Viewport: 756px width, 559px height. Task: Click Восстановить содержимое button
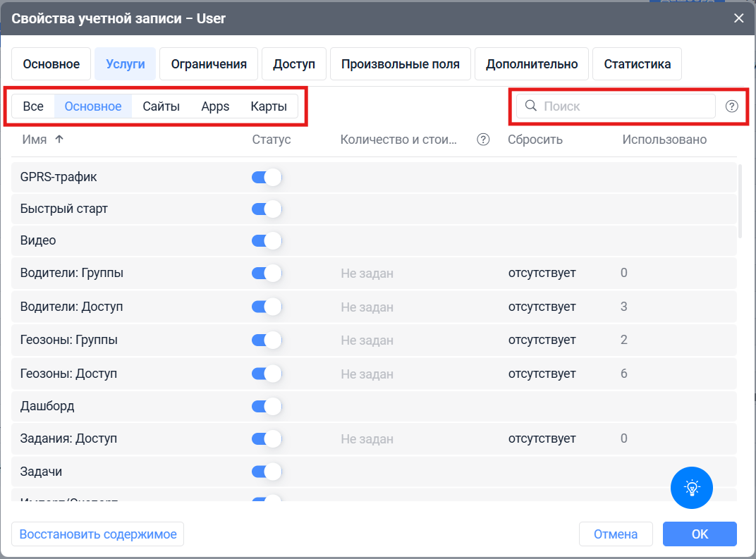pyautogui.click(x=98, y=534)
